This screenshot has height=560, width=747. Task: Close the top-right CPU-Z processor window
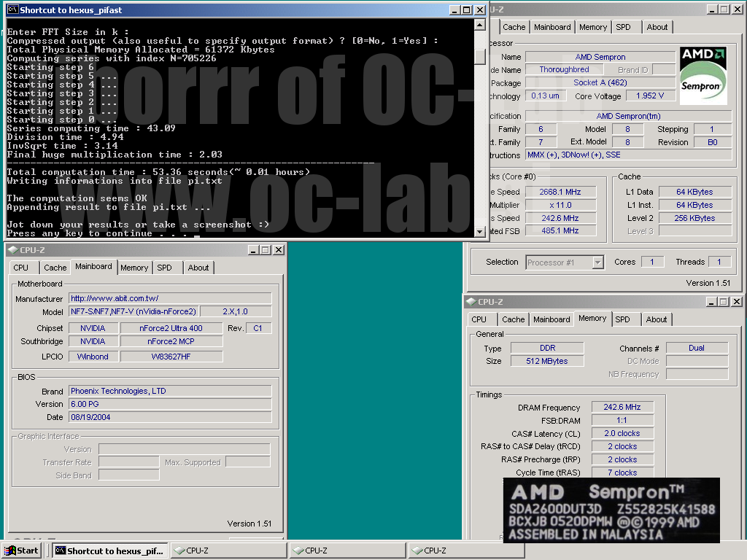coord(737,9)
